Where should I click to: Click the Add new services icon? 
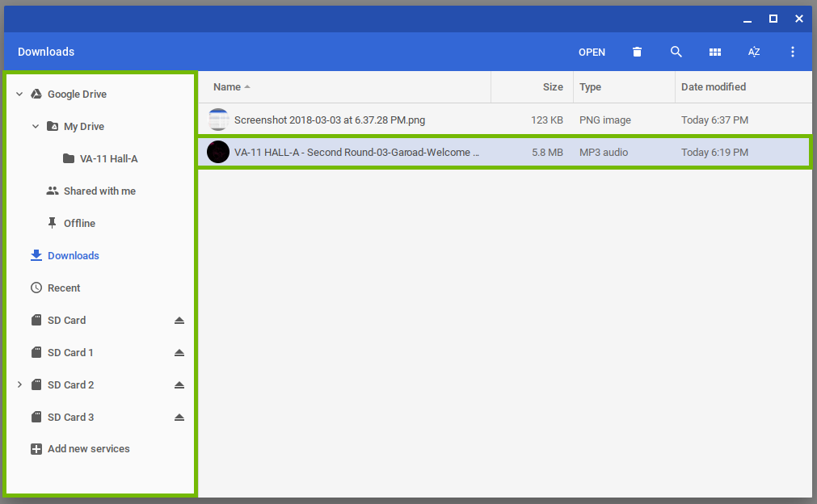pyautogui.click(x=36, y=448)
